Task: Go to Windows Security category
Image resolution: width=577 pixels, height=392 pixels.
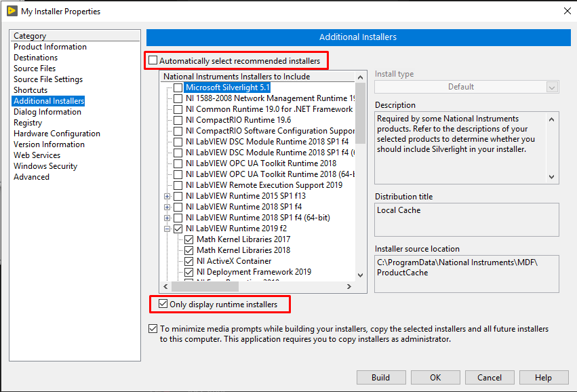Action: pyautogui.click(x=45, y=166)
